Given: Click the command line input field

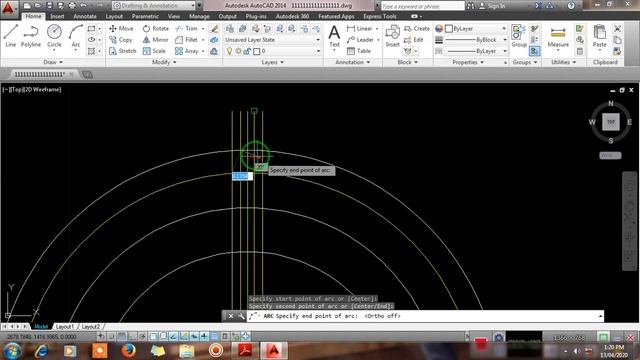Looking at the screenshot, I should 424,316.
